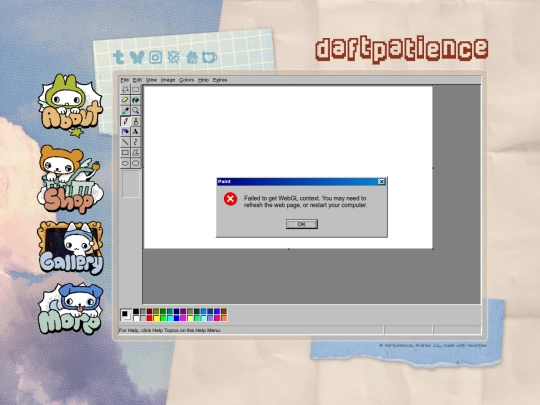Select the Brush tool
540x405 pixels.
(x=136, y=121)
